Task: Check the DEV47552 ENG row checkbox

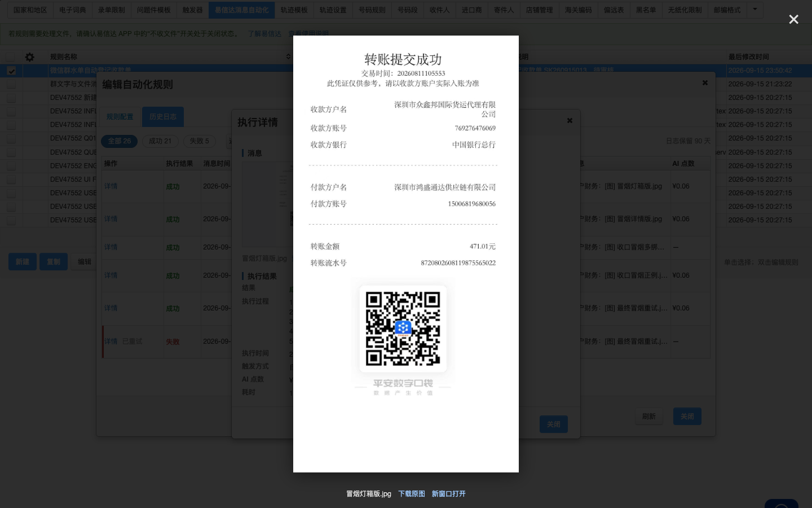Action: pos(11,166)
